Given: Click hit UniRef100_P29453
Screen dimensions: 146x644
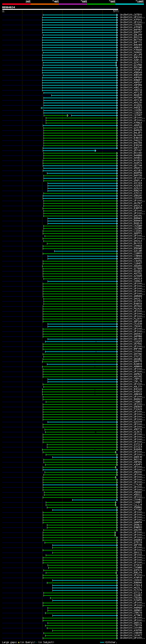Looking at the screenshot, I should [131, 600].
